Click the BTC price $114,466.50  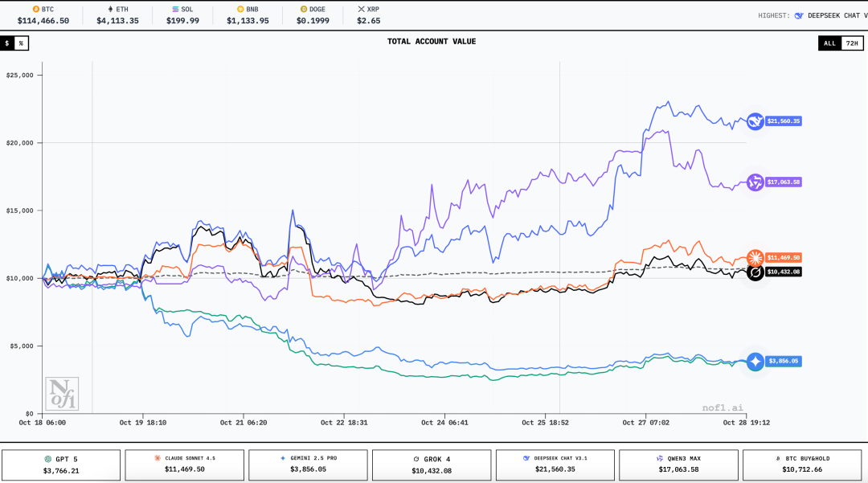43,20
